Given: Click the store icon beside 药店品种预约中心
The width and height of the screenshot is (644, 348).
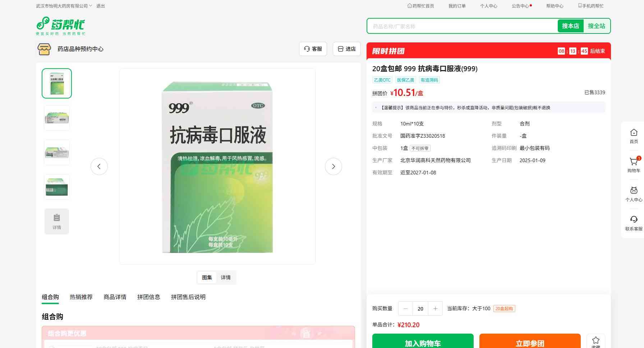Looking at the screenshot, I should [44, 49].
